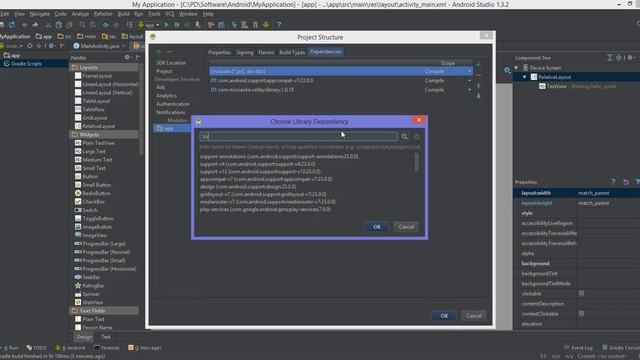Open the Navigate menu
Viewport: 640px width, 360px height.
pos(40,14)
